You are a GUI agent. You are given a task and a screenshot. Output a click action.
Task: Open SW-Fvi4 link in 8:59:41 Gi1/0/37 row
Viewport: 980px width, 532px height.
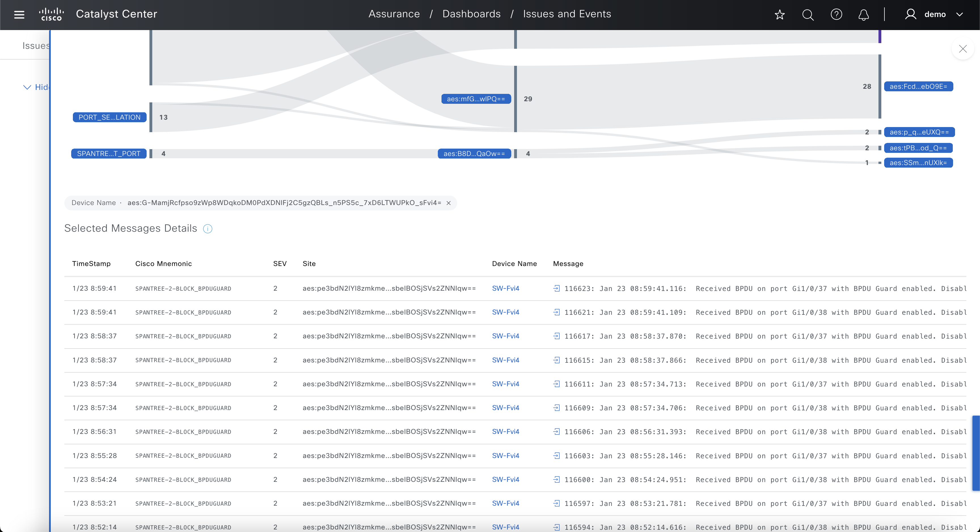tap(506, 288)
